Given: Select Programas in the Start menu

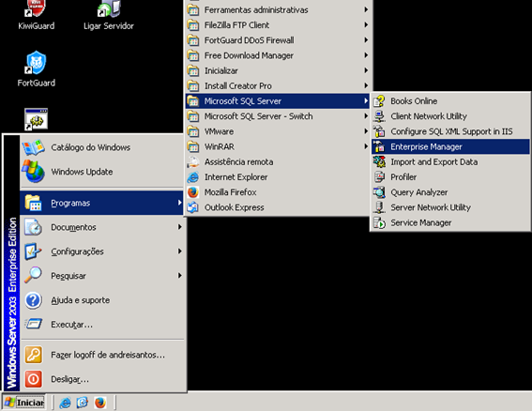Looking at the screenshot, I should point(101,203).
